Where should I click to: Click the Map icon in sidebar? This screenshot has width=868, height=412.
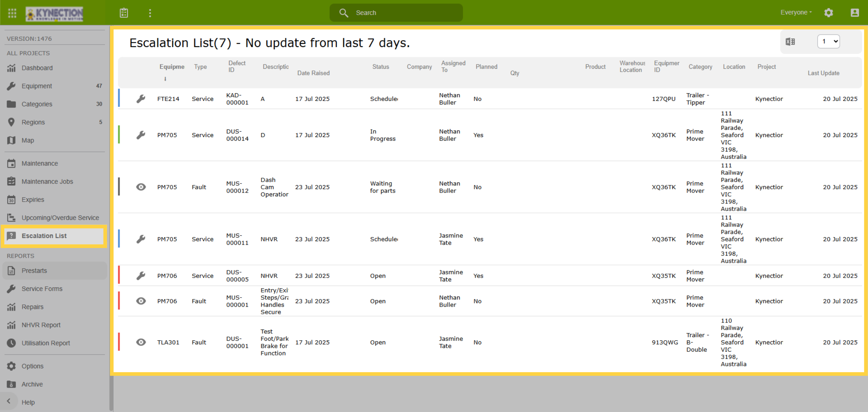[x=12, y=140]
